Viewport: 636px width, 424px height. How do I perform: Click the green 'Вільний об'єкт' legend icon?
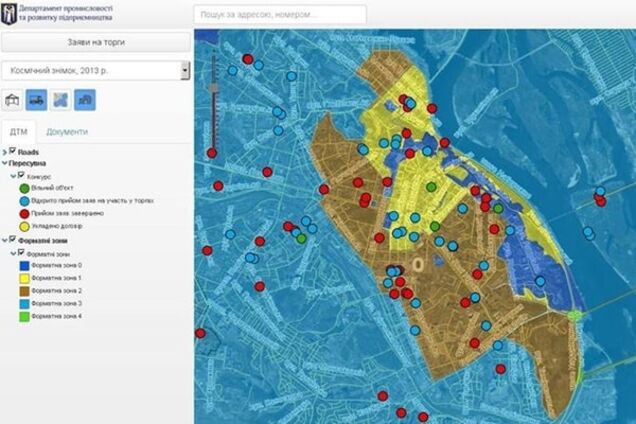tap(26, 188)
